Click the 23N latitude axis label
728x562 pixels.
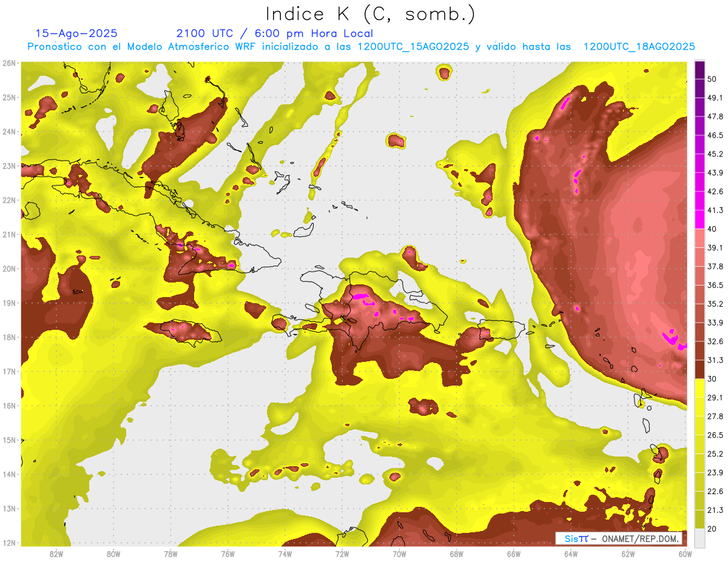click(9, 166)
